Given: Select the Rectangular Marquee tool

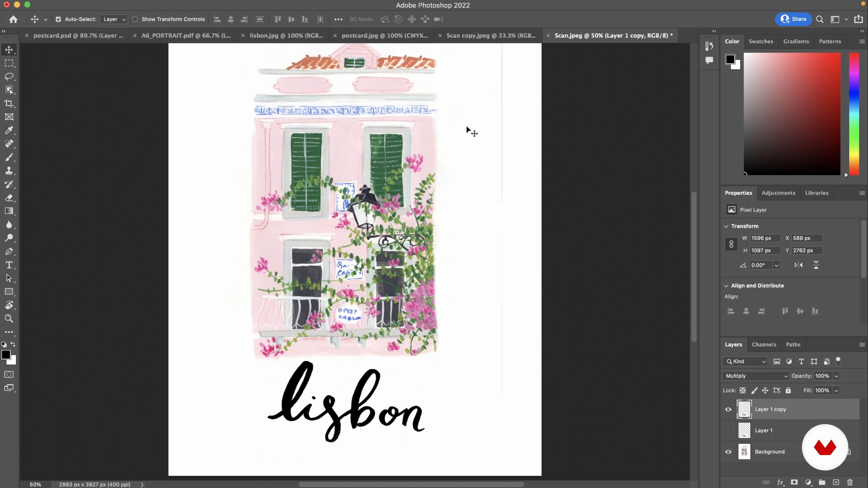Looking at the screenshot, I should [x=9, y=63].
